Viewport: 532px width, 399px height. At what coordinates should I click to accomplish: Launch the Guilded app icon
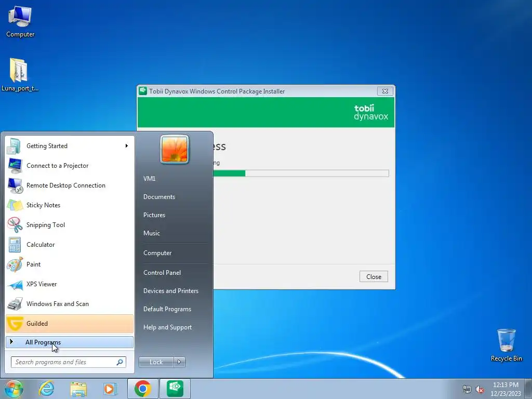pos(15,323)
